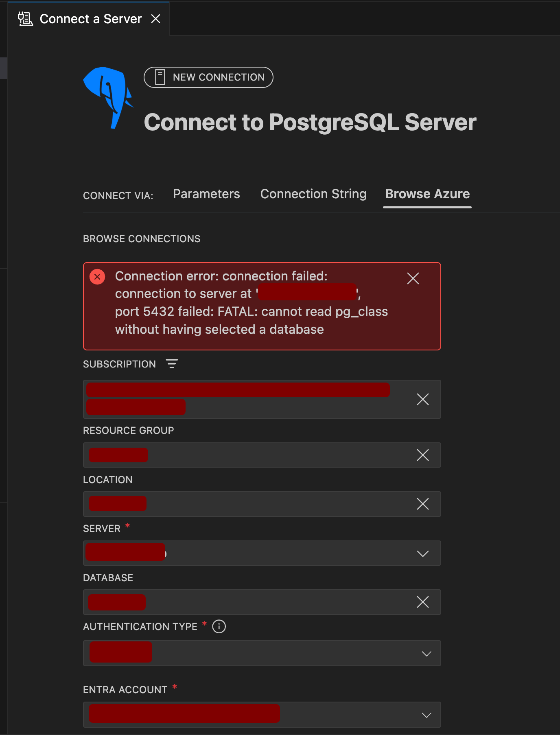Clear the Resource Group field

423,455
